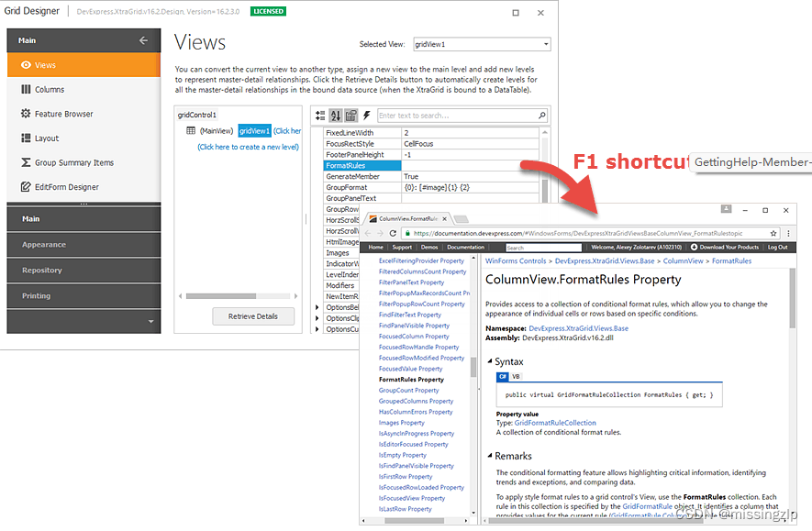Click the gear icon beside Feature Browser

tap(26, 114)
